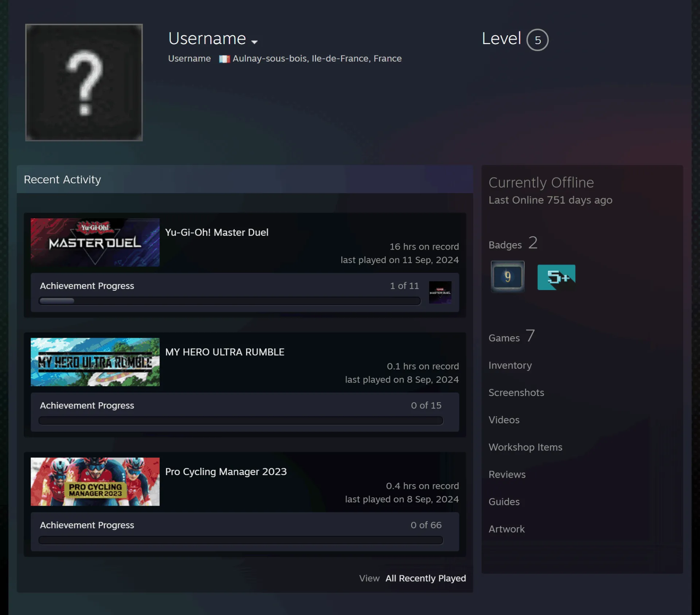Click the profile avatar question mark image
Screen dimensions: 700x615
click(84, 82)
